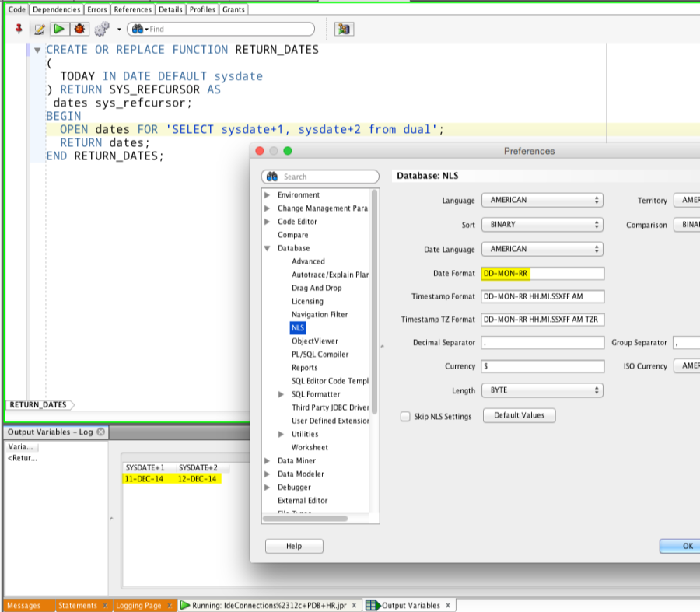This screenshot has width=700, height=612.
Task: Switch to the Dependencies tab
Action: [x=56, y=9]
